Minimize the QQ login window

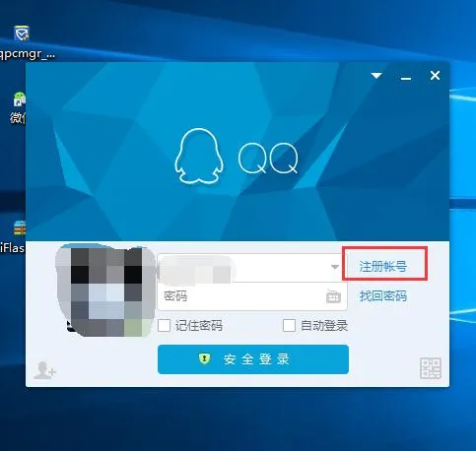[406, 79]
